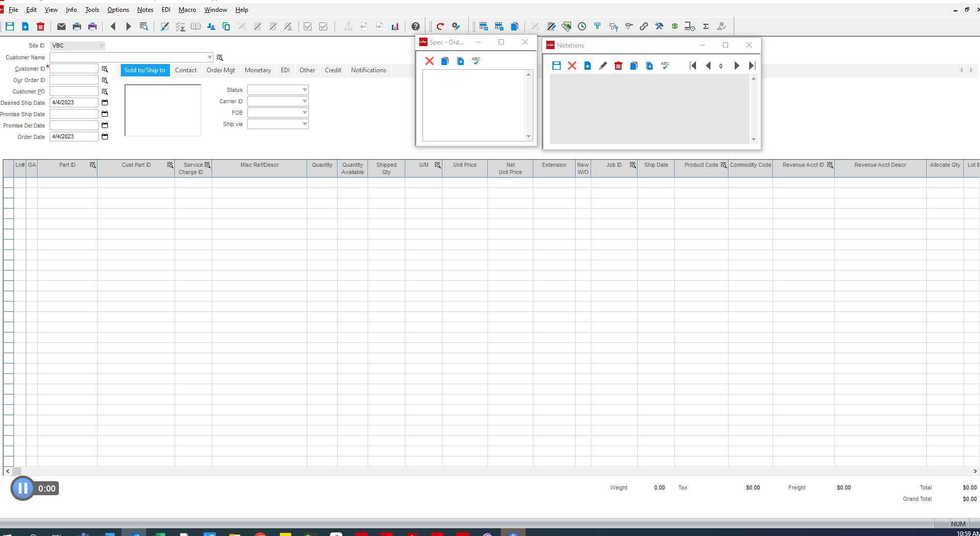Click the purple printer icon
This screenshot has height=536, width=980.
(x=92, y=26)
